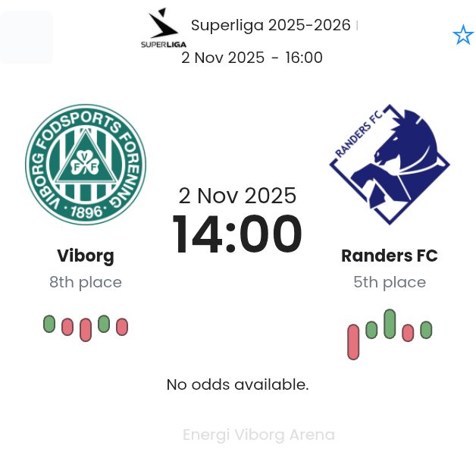Open the Viborg team name link

[x=86, y=256]
